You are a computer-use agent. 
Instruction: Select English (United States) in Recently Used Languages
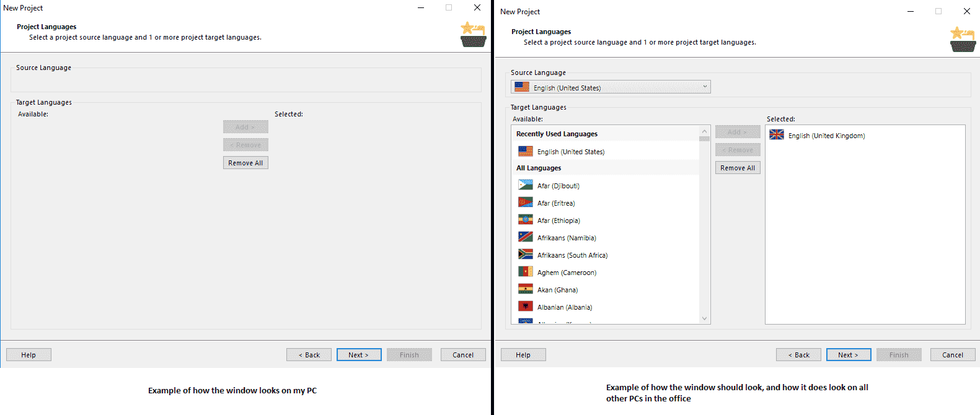click(571, 152)
